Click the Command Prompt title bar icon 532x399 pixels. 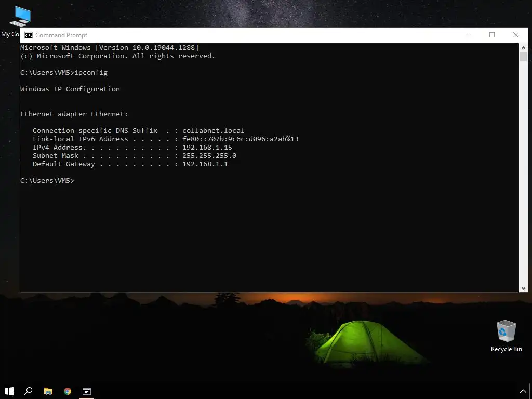point(29,35)
